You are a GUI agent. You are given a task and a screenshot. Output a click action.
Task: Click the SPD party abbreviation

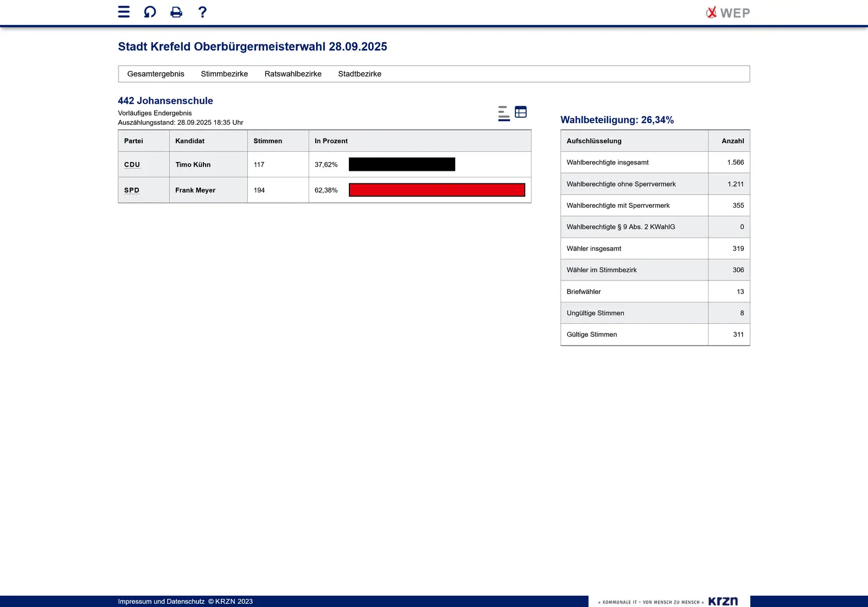click(x=132, y=190)
